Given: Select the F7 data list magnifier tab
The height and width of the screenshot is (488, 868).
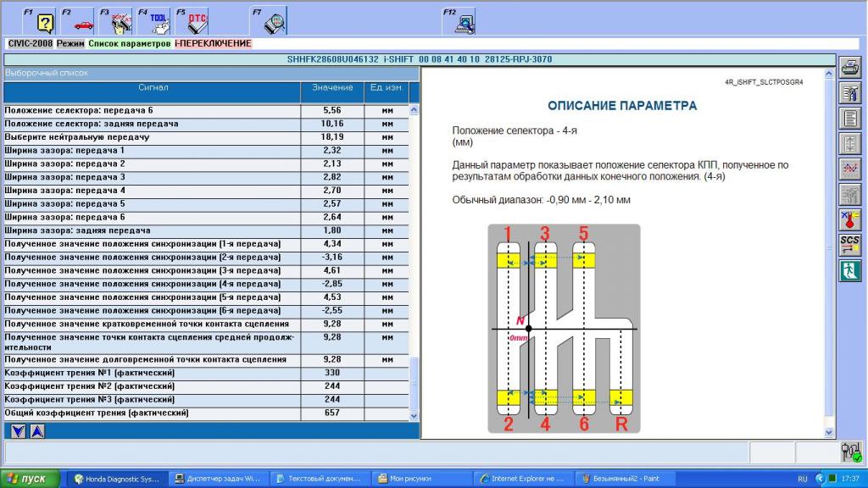Looking at the screenshot, I should coord(269,21).
